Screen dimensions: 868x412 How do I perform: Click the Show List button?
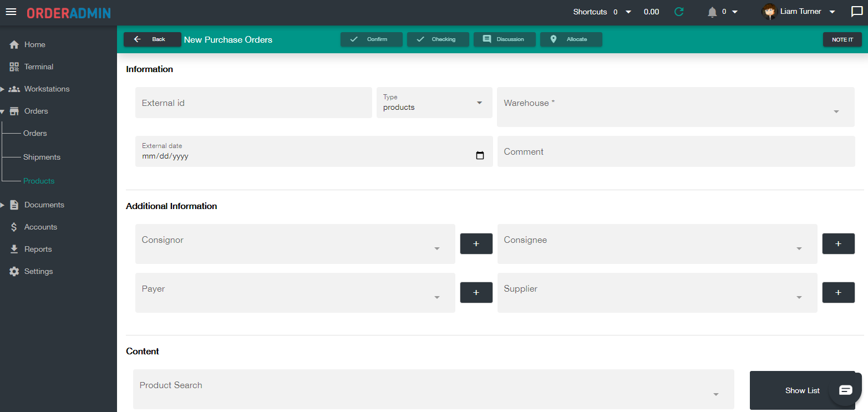803,390
